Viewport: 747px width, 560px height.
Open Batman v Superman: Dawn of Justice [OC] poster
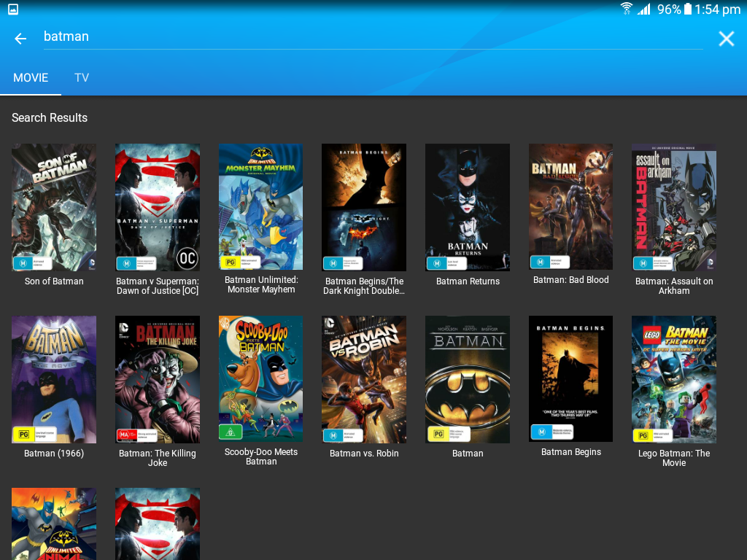(x=158, y=207)
